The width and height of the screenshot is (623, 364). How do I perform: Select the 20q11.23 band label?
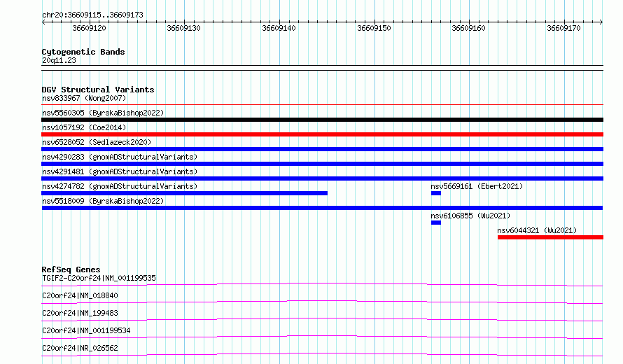coord(59,60)
